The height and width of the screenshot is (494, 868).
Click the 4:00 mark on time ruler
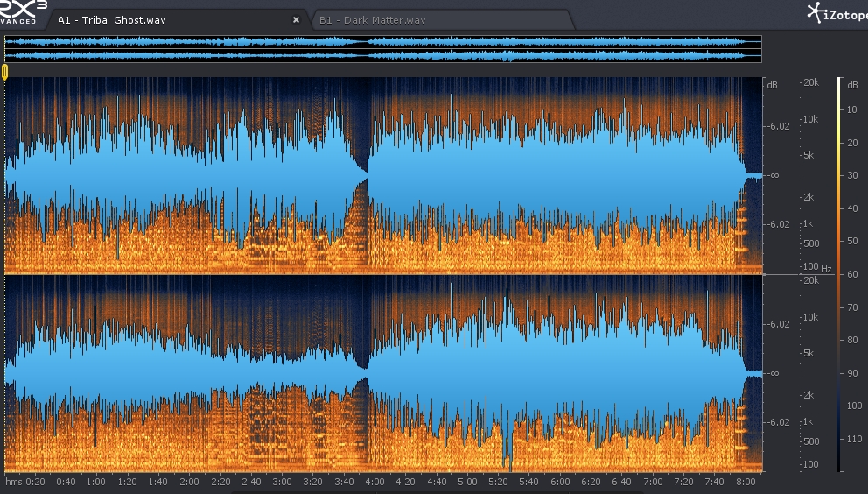click(374, 482)
